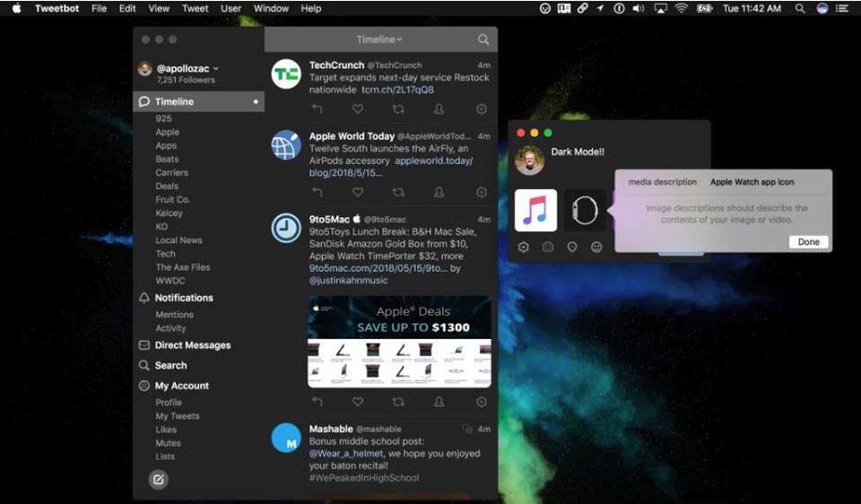Open the Tweet menu in the menu bar
861x504 pixels.
click(196, 8)
